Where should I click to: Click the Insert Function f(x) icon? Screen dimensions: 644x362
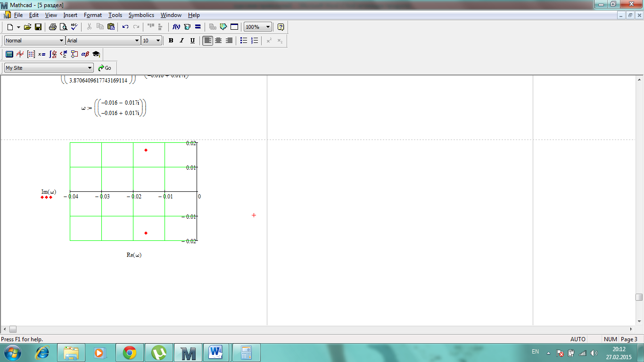point(176,27)
